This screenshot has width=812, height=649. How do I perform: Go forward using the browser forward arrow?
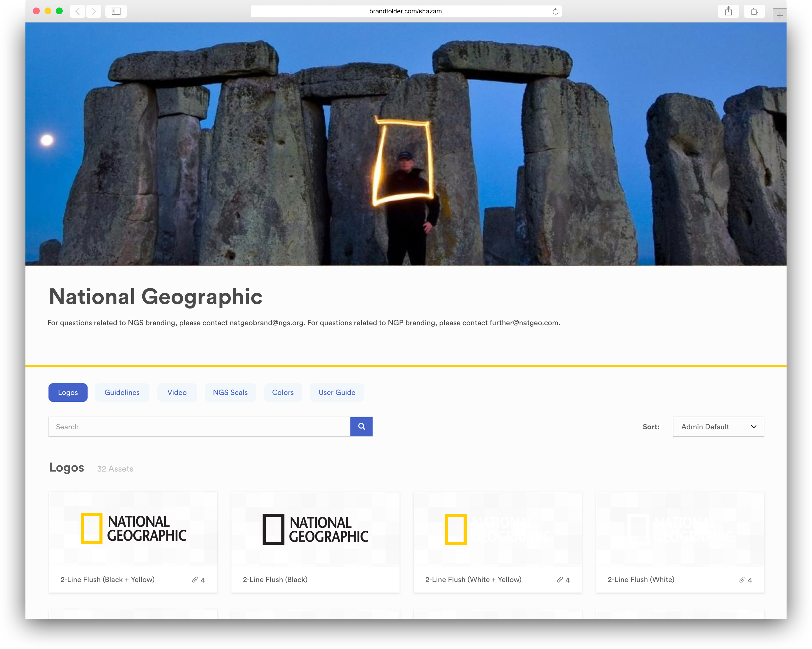tap(94, 11)
